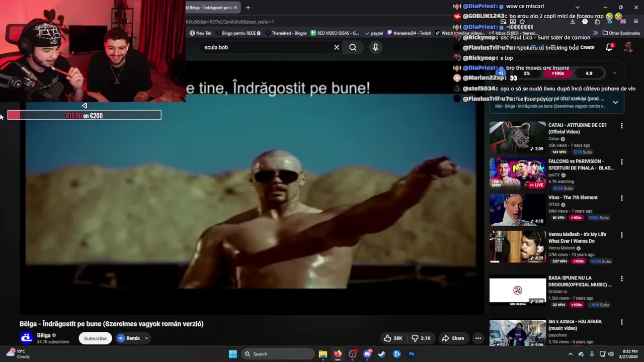Open the Catau channel link

pyautogui.click(x=553, y=139)
